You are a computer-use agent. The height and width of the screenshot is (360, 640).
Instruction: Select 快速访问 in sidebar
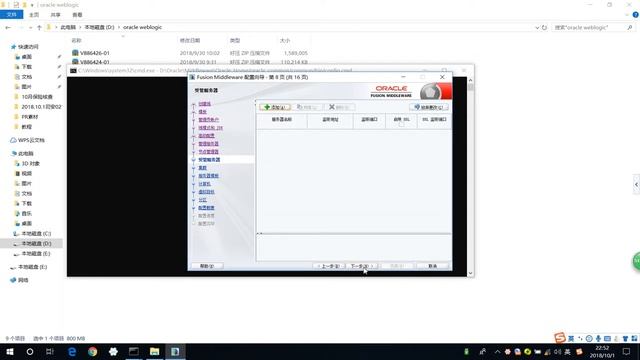pyautogui.click(x=28, y=47)
